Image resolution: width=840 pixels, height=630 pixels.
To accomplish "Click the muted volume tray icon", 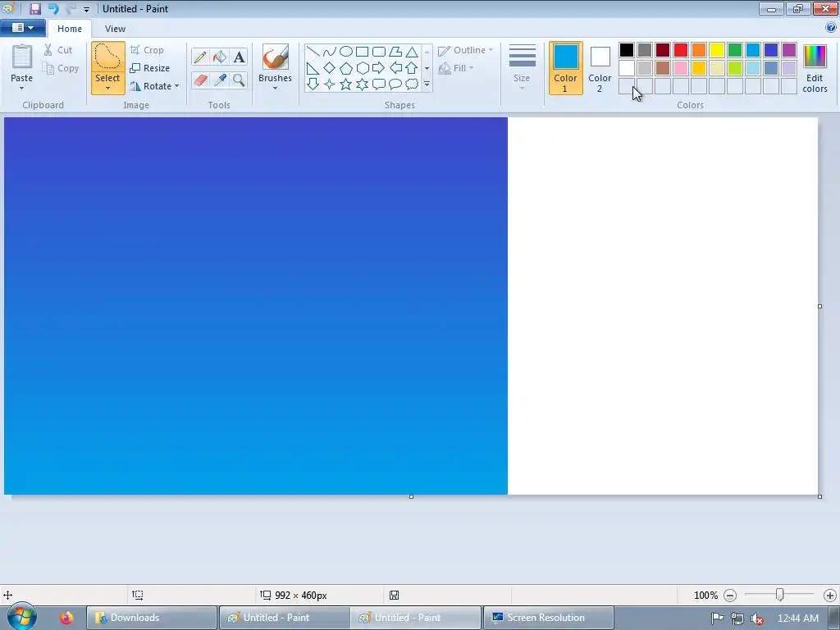I will pos(757,619).
